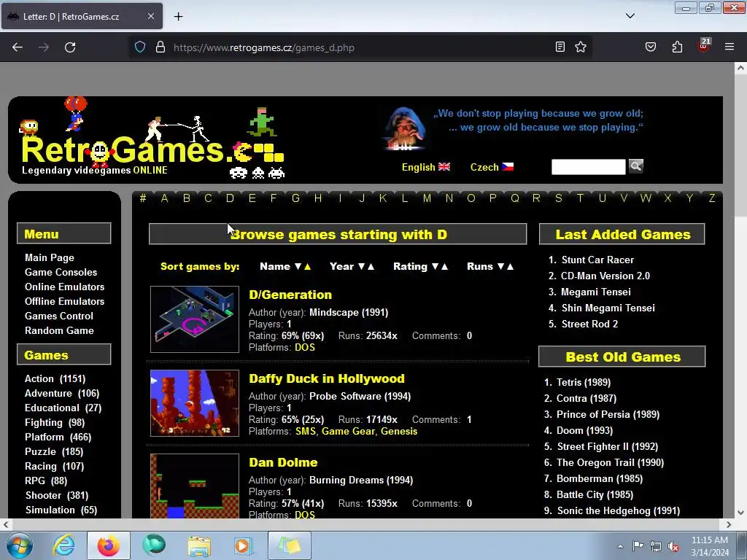747x560 pixels.
Task: Sort by Year ascending arrow
Action: (371, 267)
